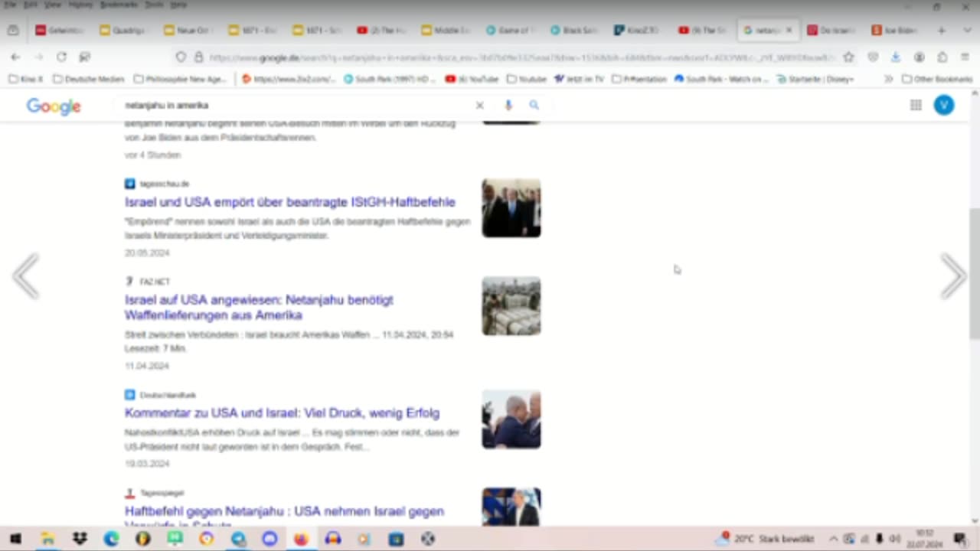Open the File menu
The image size is (980, 551).
pos(10,5)
